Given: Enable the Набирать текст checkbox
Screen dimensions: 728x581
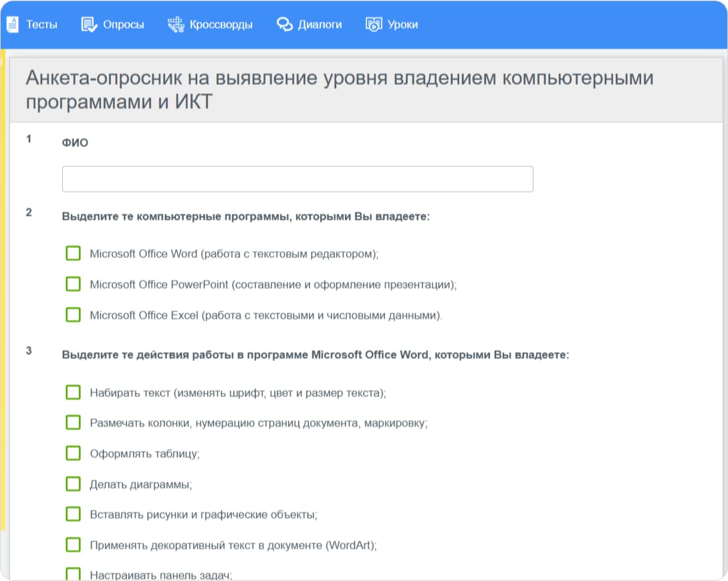Looking at the screenshot, I should click(73, 392).
